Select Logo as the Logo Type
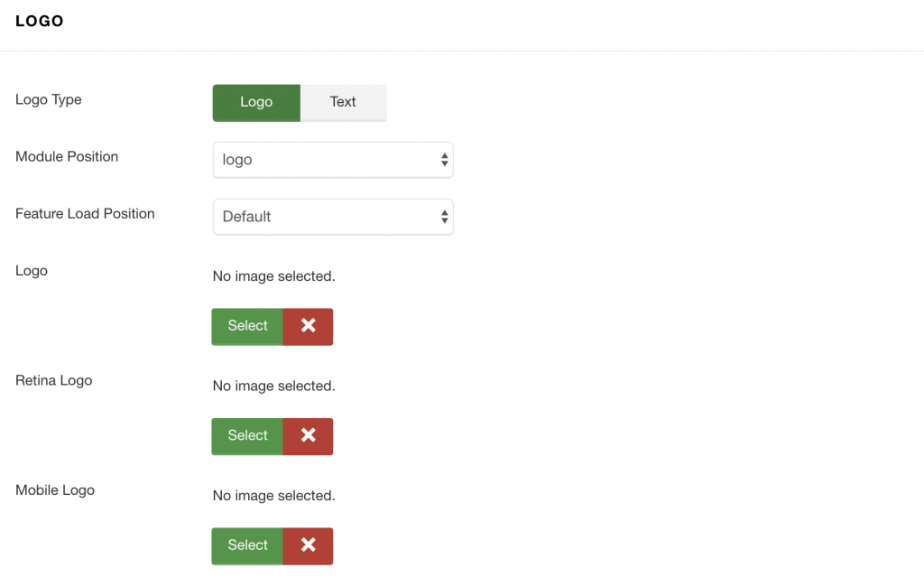This screenshot has width=924, height=587. tap(256, 102)
